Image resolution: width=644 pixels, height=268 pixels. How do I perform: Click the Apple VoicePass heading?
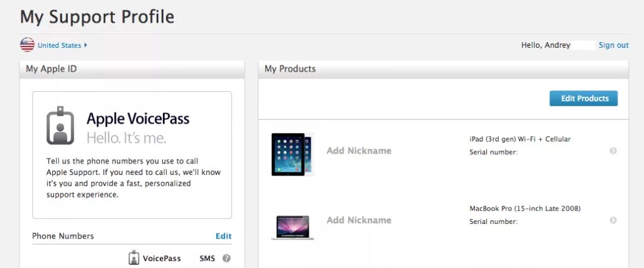coord(138,119)
